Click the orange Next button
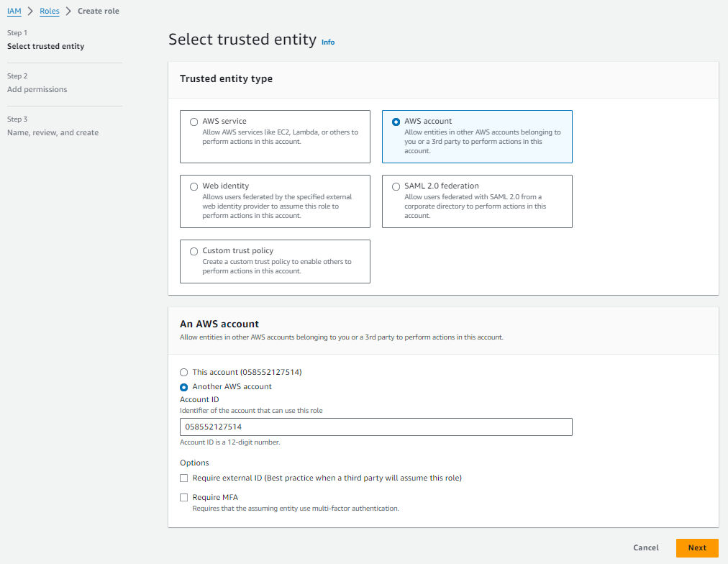Screen dimensions: 728x564 [696, 547]
